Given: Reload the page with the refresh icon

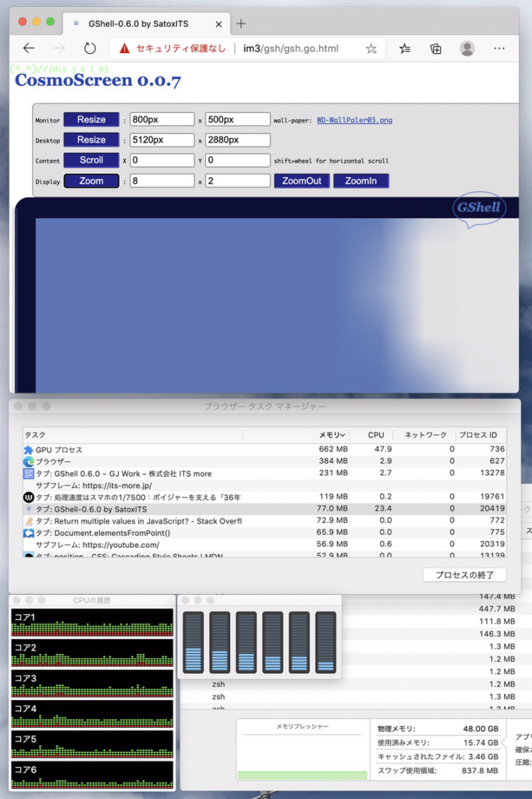Looking at the screenshot, I should (x=90, y=48).
